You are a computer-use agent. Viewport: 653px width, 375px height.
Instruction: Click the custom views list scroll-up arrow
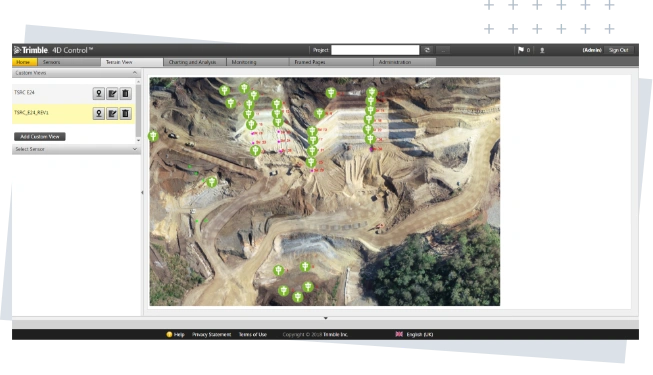138,82
